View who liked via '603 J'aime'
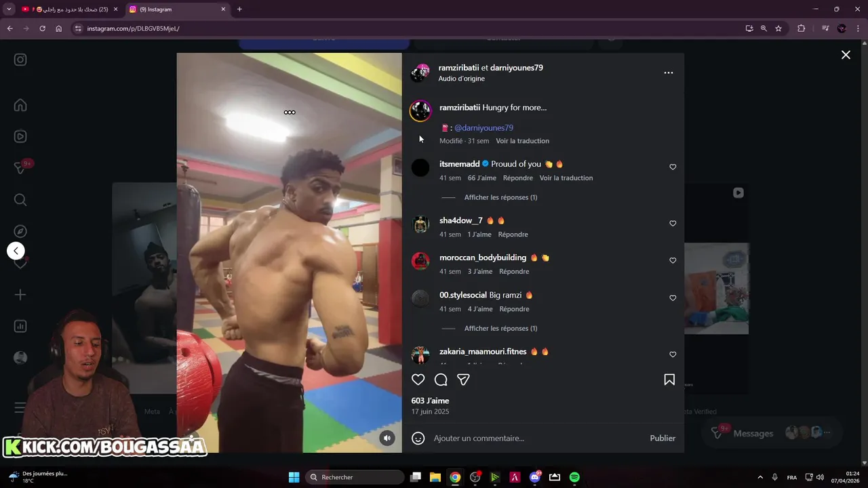 pos(430,401)
